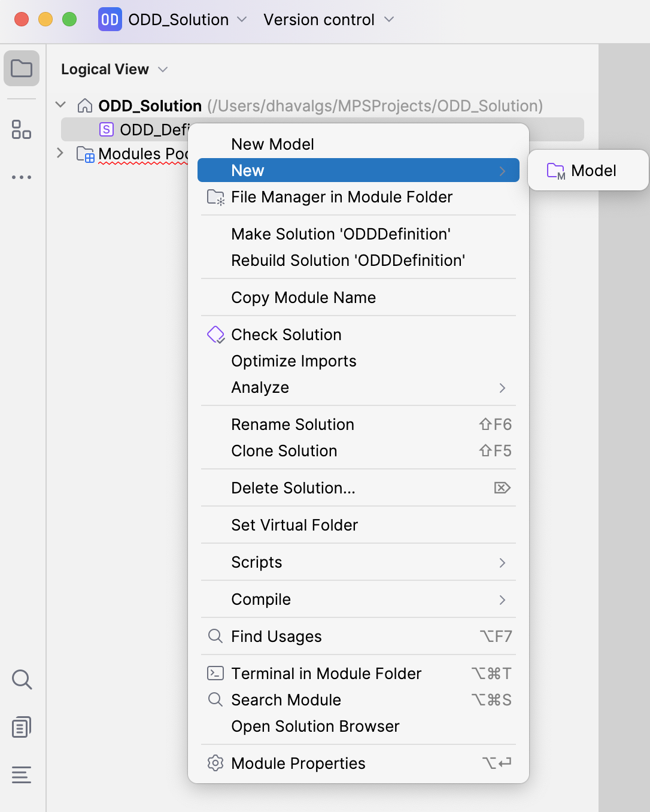Click the Structure tool window icon

point(22,129)
